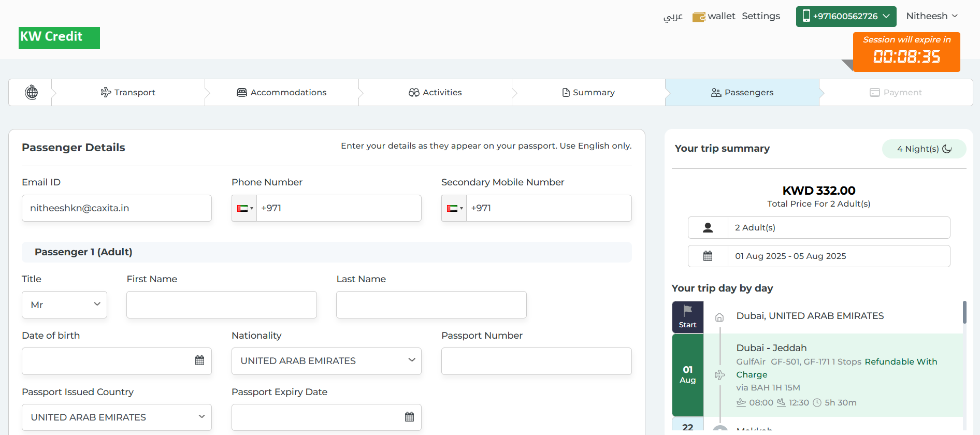Open the Settings link
Image resolution: width=980 pixels, height=435 pixels.
tap(760, 16)
